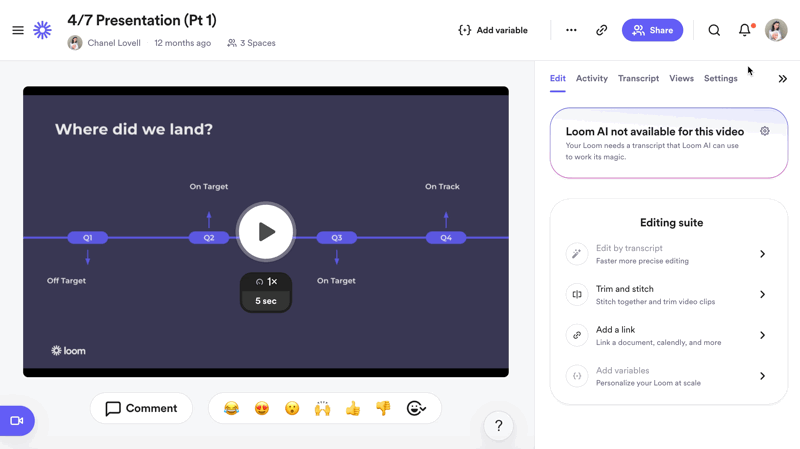Start recording with the camera button
Screen dimensions: 800x449
pyautogui.click(x=17, y=421)
